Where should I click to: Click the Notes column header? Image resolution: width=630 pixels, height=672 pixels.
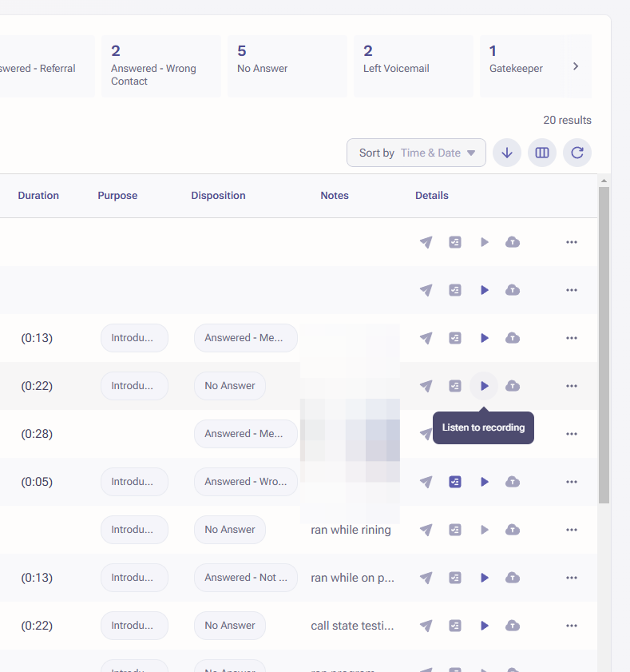(x=335, y=196)
